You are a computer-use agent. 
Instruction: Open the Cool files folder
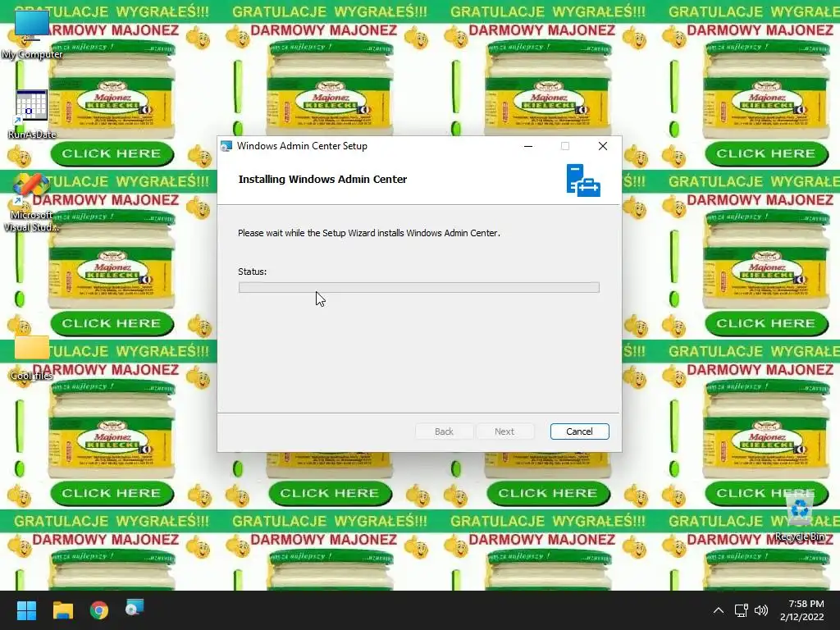(x=32, y=358)
